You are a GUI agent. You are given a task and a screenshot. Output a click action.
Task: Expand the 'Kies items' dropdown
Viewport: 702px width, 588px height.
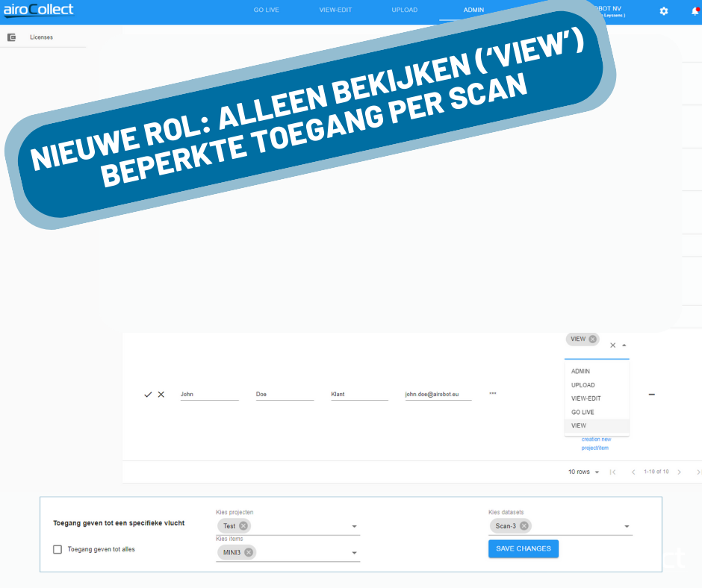pyautogui.click(x=354, y=553)
